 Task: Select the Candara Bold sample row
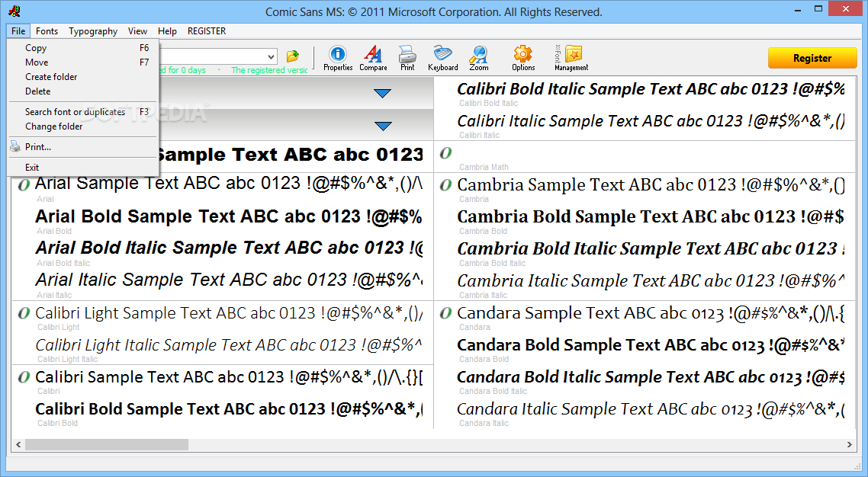[x=651, y=349]
